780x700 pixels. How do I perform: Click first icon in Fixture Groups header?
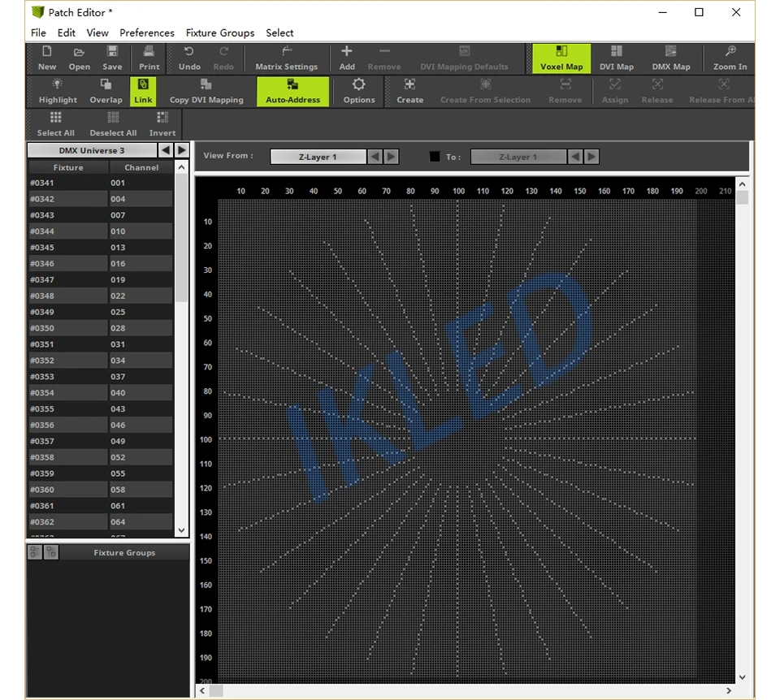(x=35, y=552)
